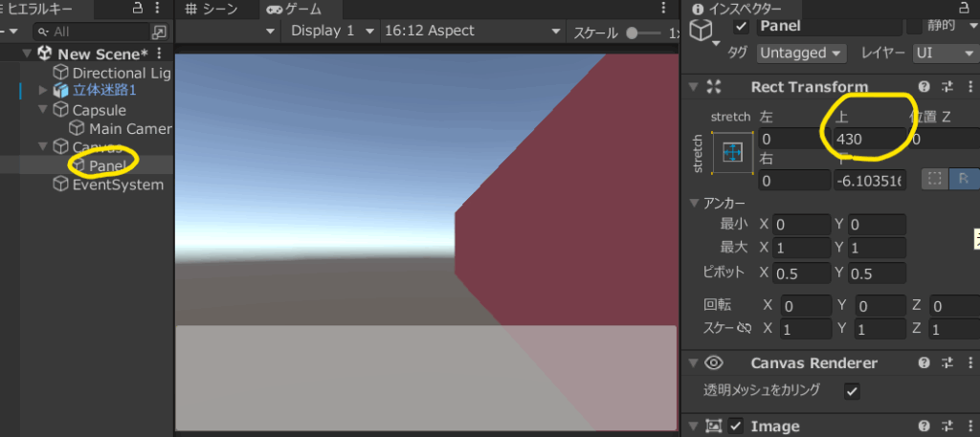Collapse the New Scene tree

point(26,53)
